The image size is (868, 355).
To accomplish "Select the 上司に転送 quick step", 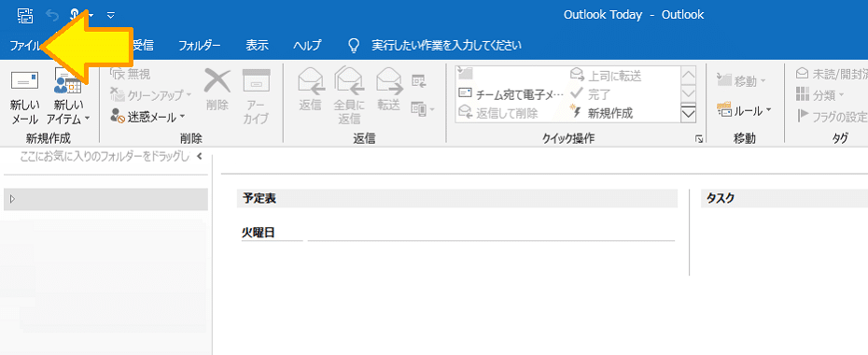I will [x=606, y=76].
